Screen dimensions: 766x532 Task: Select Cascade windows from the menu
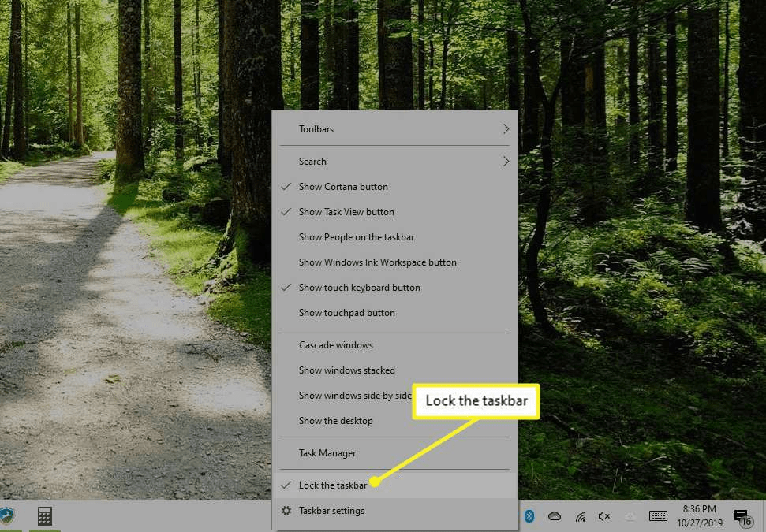[x=335, y=345]
